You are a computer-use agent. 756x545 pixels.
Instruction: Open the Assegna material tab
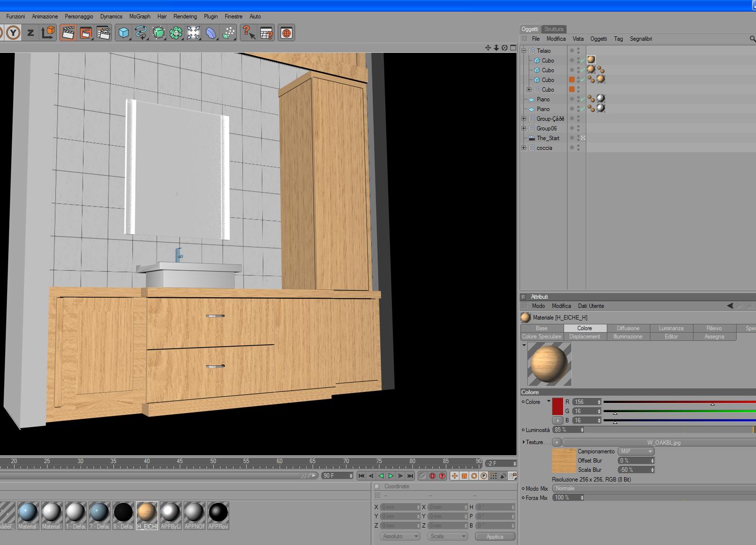[714, 337]
